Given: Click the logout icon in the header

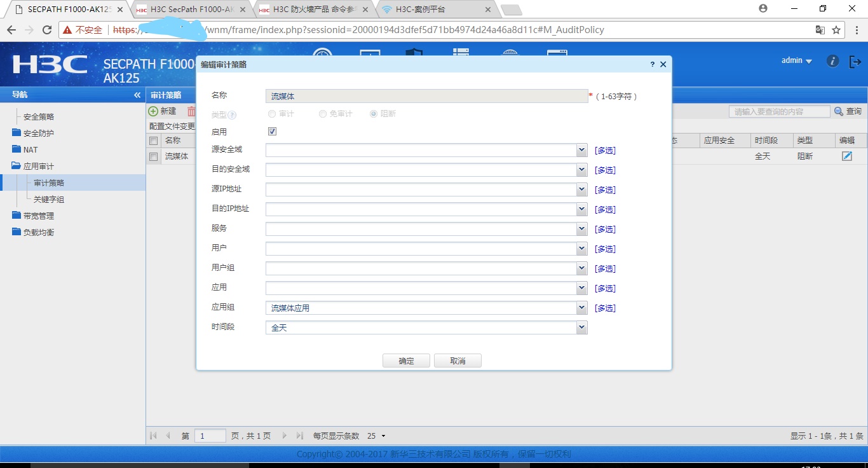Looking at the screenshot, I should 855,62.
